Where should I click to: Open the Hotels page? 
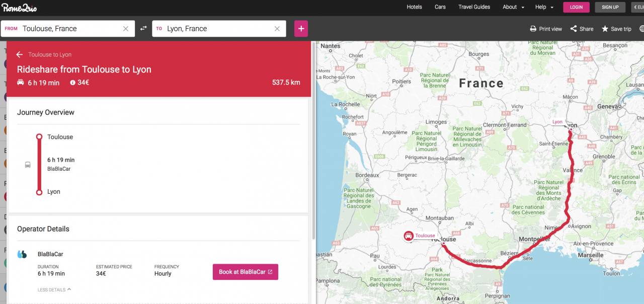click(x=415, y=7)
